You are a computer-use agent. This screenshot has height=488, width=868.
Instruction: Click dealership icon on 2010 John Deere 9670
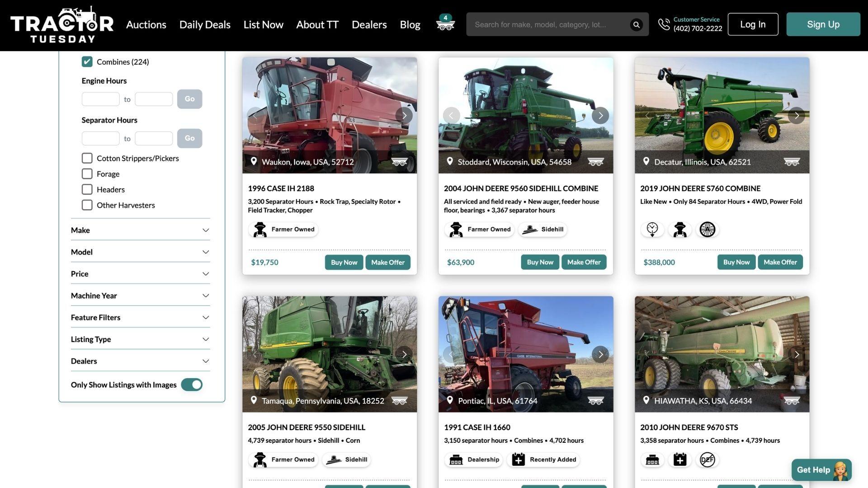click(x=652, y=460)
